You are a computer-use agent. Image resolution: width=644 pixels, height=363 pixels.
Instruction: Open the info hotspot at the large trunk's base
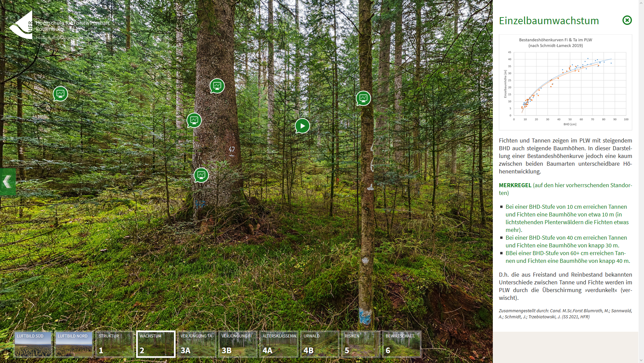click(x=201, y=175)
